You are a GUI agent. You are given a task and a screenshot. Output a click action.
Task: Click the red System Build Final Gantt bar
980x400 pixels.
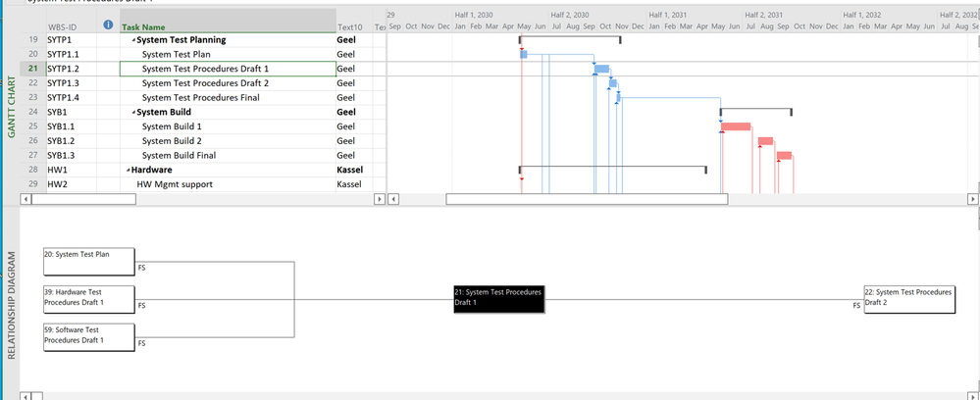coord(785,155)
